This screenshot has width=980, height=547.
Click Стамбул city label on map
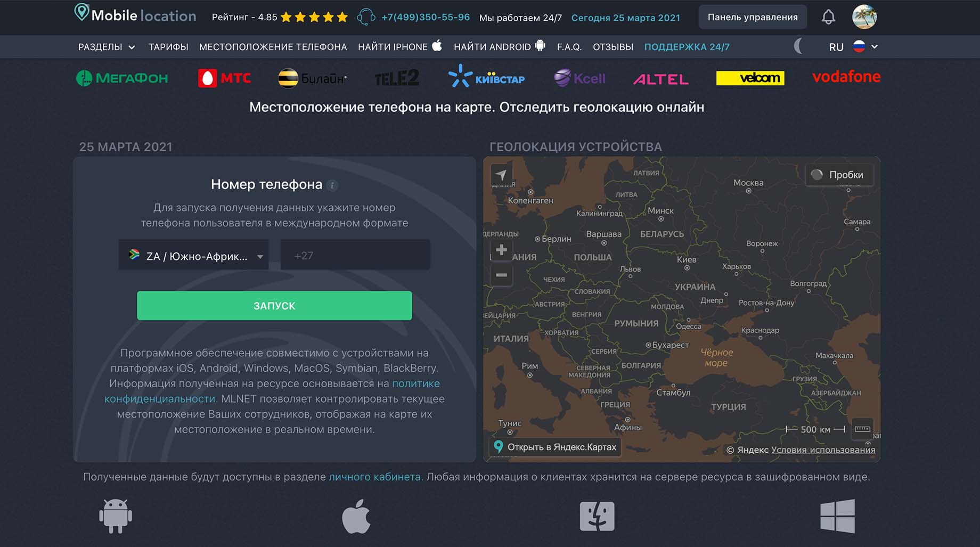(x=673, y=393)
